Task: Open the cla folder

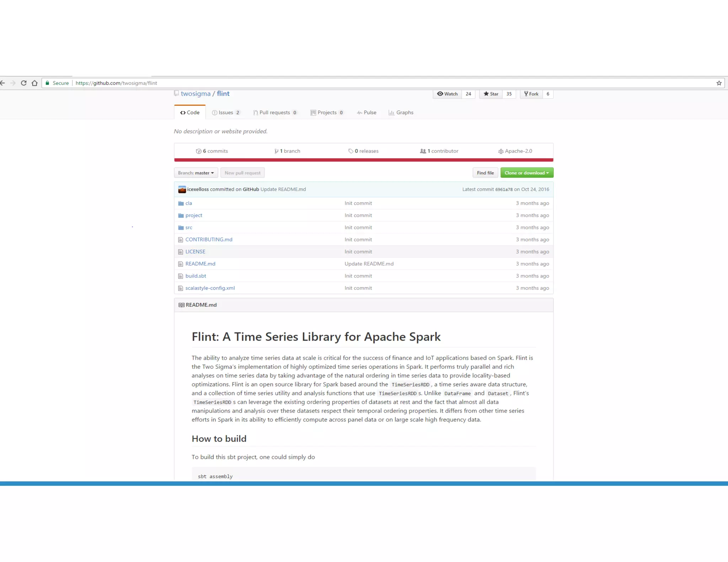Action: [x=188, y=203]
